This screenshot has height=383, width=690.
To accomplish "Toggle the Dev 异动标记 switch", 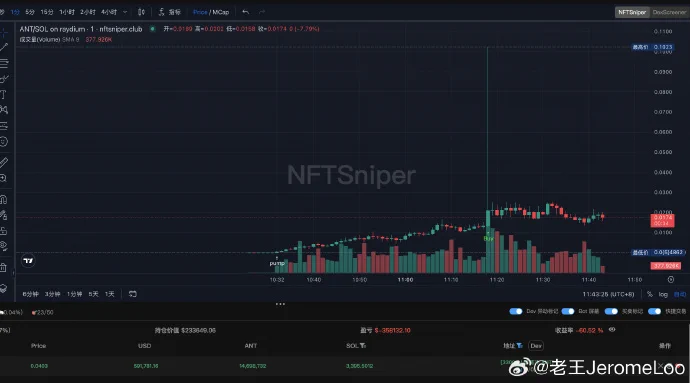I will coord(516,312).
